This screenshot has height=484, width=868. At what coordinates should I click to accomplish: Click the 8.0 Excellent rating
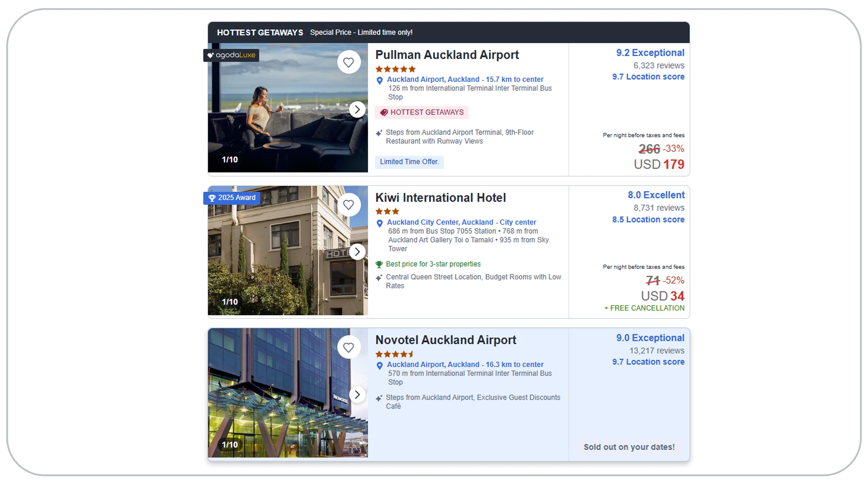(656, 195)
